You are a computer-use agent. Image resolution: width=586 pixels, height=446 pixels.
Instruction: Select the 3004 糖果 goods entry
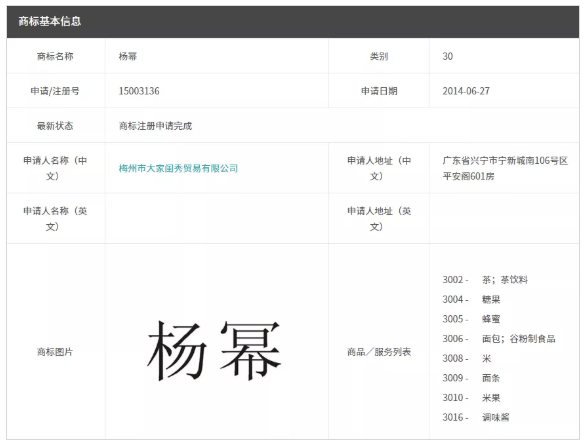pos(471,299)
